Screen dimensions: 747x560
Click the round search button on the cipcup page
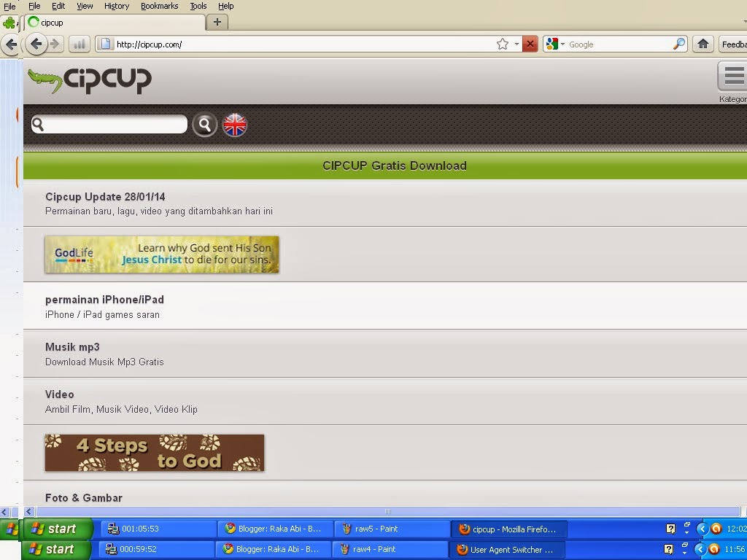coord(205,125)
